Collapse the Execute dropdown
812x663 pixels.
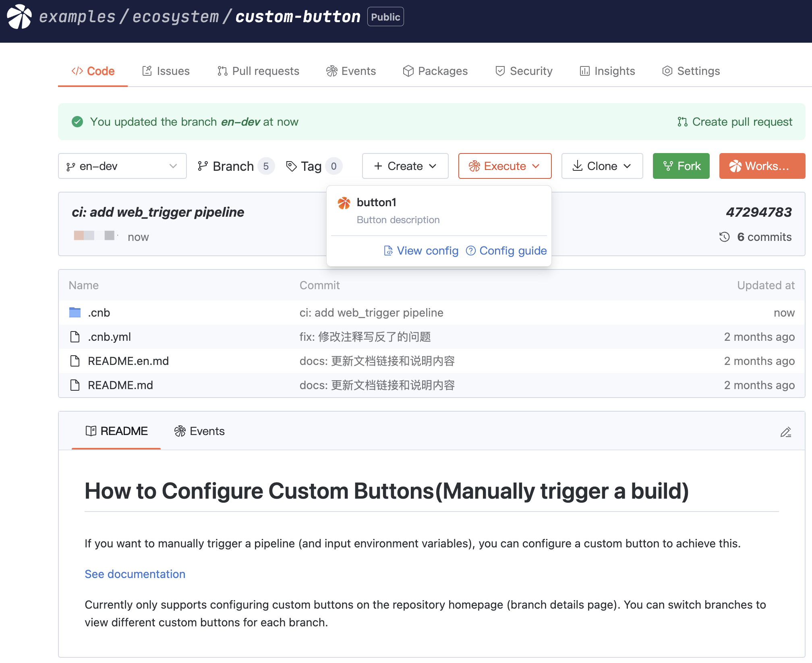504,166
